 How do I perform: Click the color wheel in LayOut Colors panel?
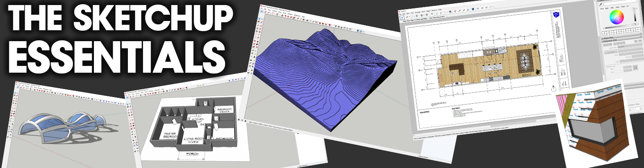(x=617, y=17)
